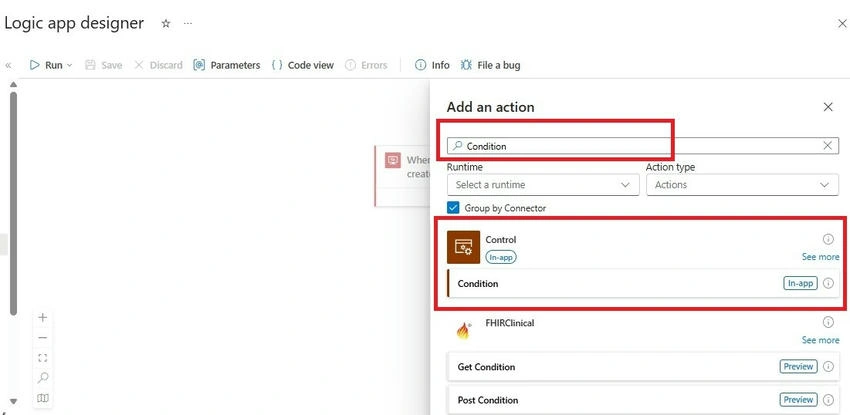Open Parameters from the toolbar
The height and width of the screenshot is (415, 850).
227,65
